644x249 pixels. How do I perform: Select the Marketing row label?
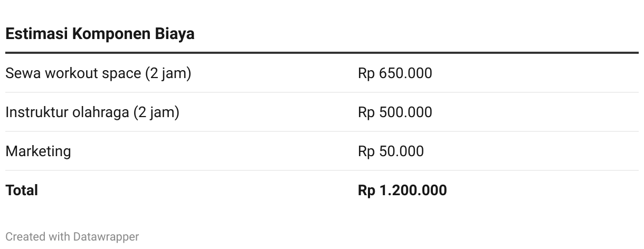38,151
